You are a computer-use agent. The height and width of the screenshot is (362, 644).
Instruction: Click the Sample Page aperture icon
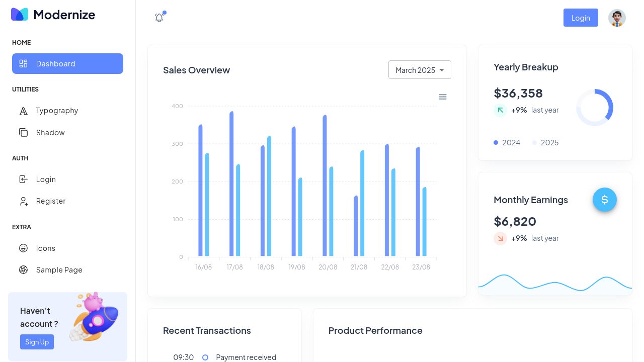coord(23,270)
